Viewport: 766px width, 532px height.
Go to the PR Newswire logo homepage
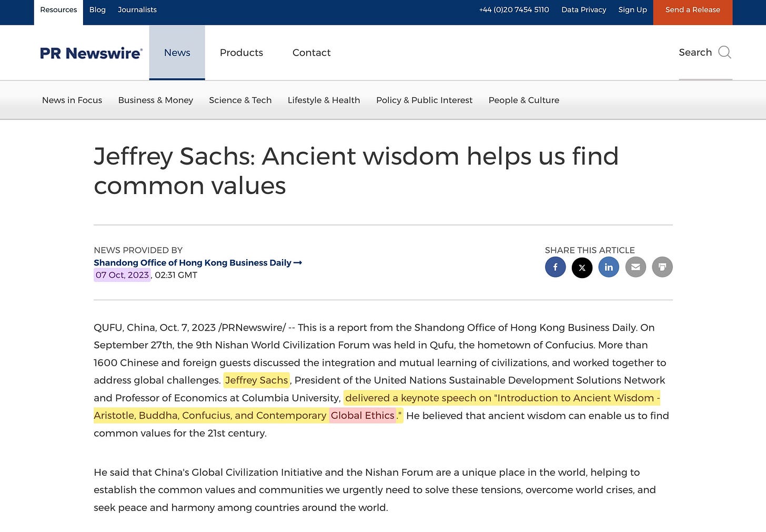click(91, 53)
